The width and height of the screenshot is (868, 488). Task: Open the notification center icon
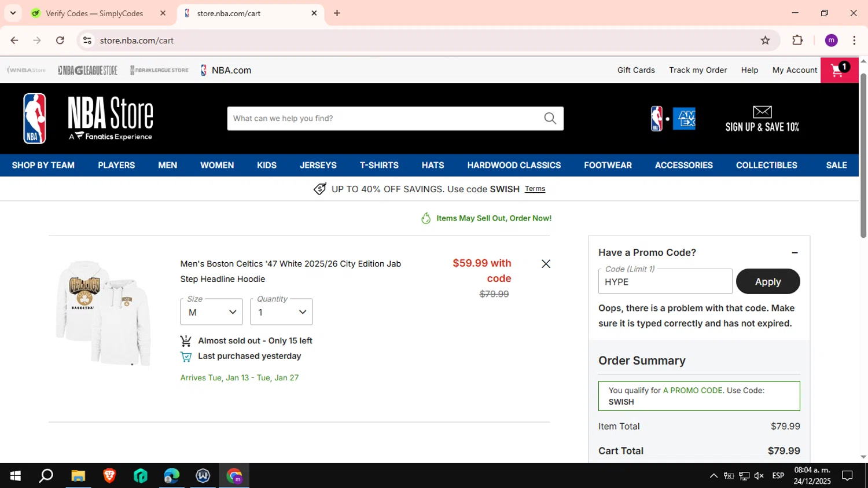tap(847, 476)
